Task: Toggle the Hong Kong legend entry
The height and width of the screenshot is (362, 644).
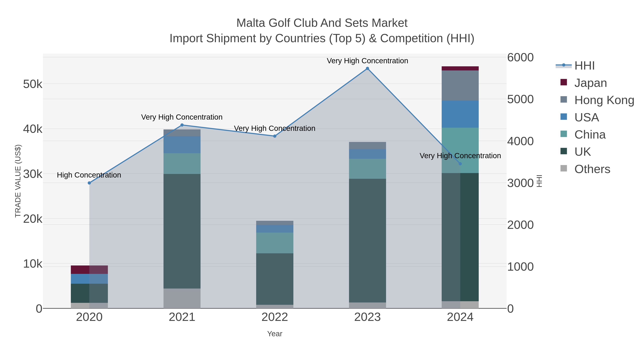Action: [x=597, y=100]
